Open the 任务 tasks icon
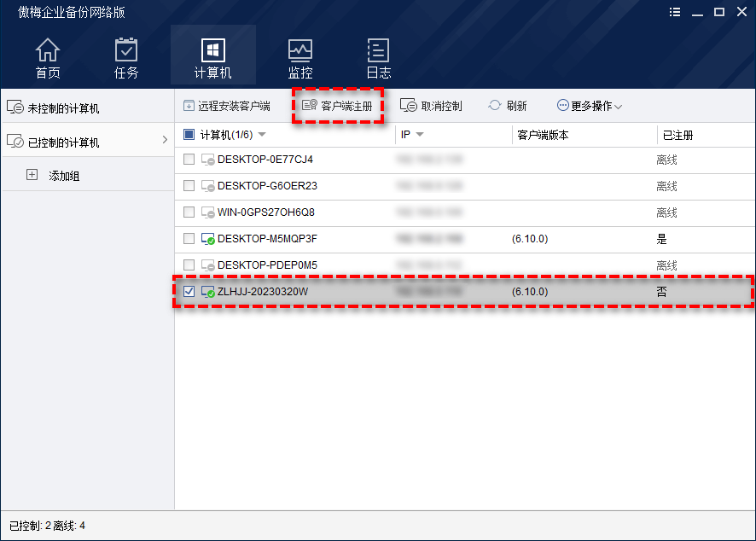The image size is (756, 541). tap(126, 50)
